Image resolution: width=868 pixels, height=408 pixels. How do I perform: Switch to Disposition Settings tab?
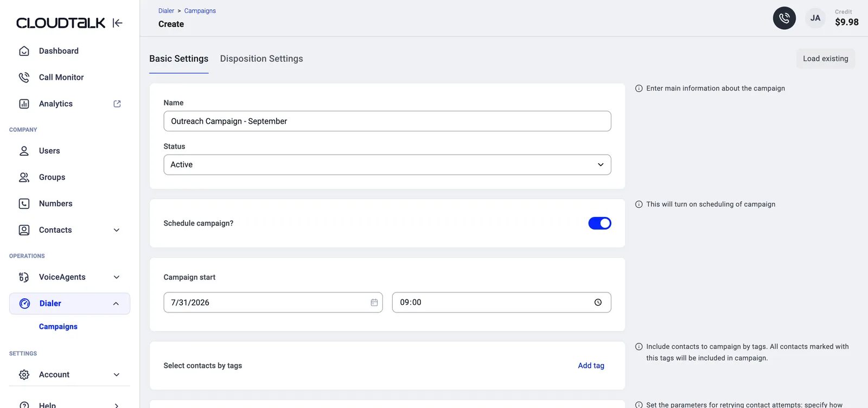[261, 59]
